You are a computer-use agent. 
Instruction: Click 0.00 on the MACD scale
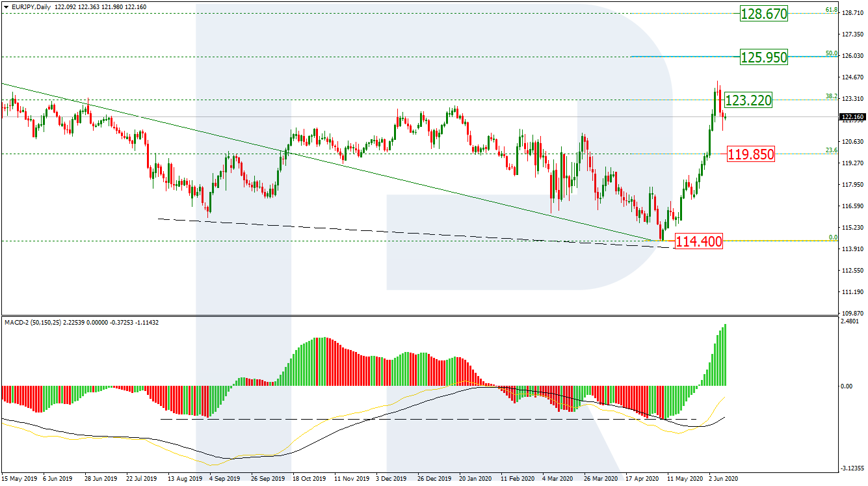point(847,386)
